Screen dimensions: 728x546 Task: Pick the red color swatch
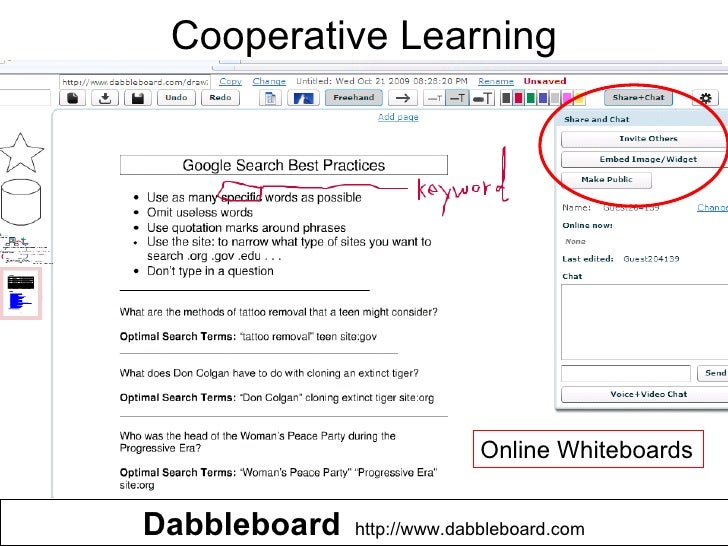coord(519,98)
